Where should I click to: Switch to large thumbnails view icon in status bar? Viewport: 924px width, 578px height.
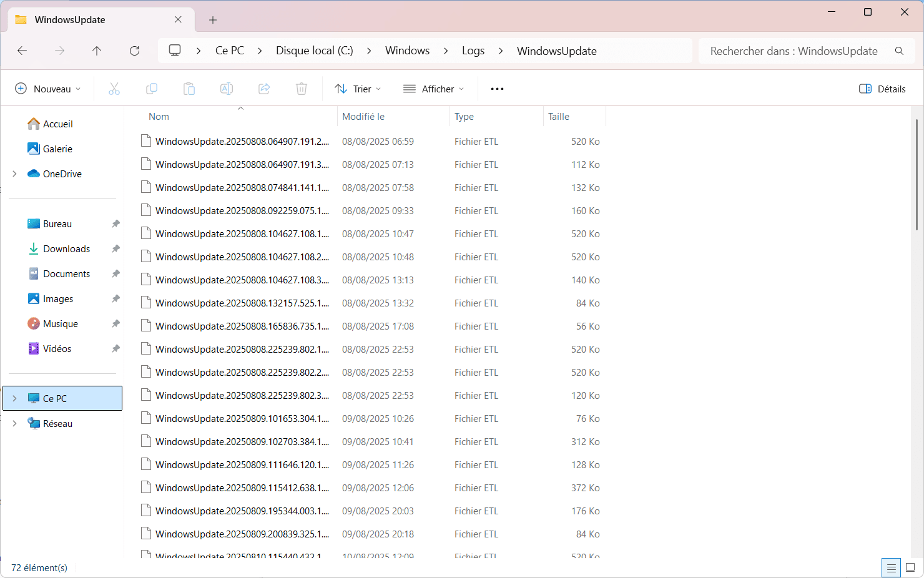[910, 567]
